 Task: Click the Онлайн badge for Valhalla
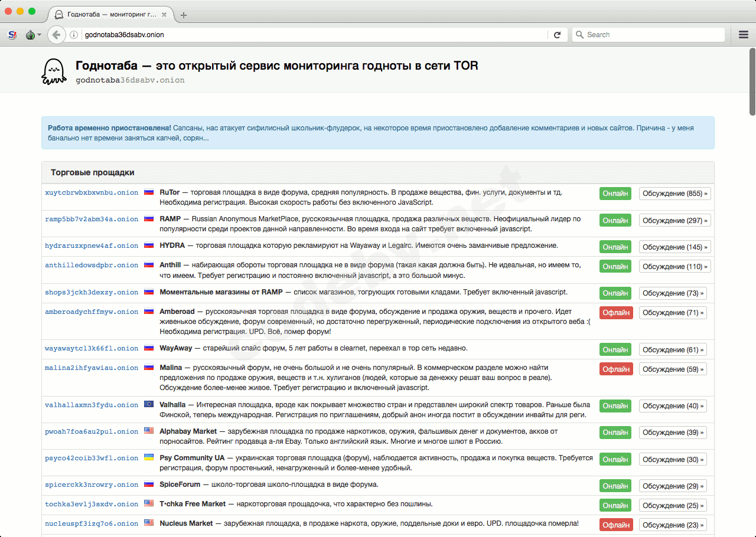tap(615, 406)
